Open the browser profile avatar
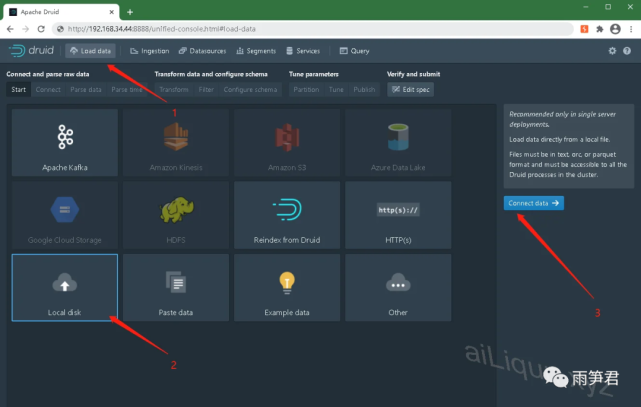The image size is (641, 407). (x=615, y=29)
